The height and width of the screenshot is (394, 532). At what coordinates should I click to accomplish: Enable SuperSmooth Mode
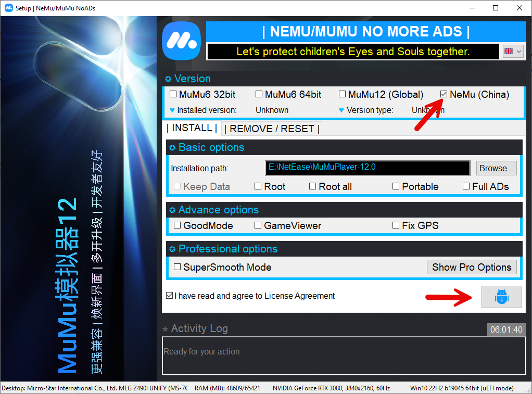[x=177, y=266]
